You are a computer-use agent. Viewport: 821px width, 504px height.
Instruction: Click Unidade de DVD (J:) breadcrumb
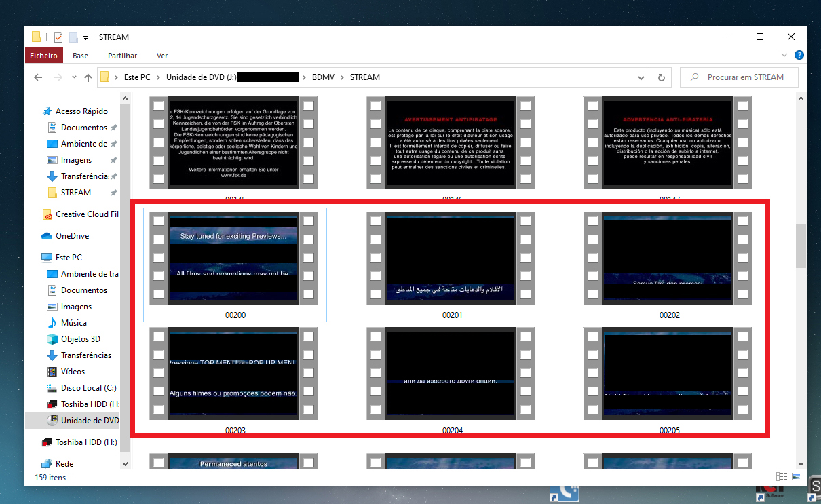tap(201, 77)
